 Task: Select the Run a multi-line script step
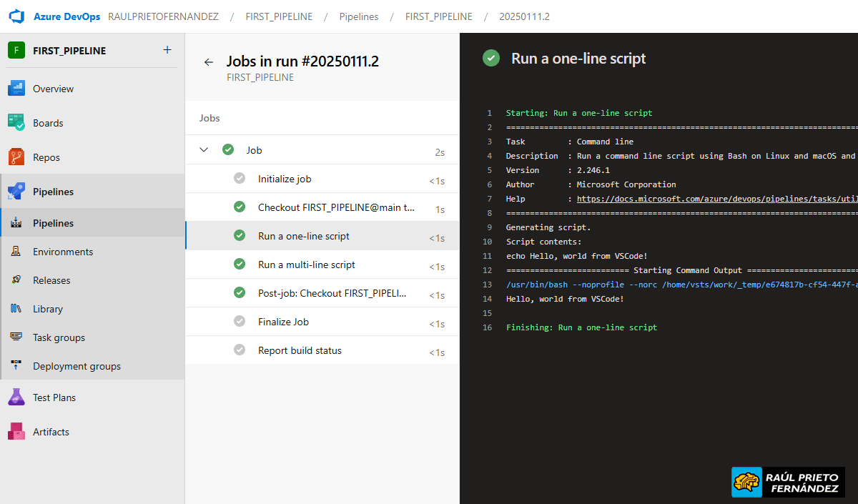click(307, 265)
